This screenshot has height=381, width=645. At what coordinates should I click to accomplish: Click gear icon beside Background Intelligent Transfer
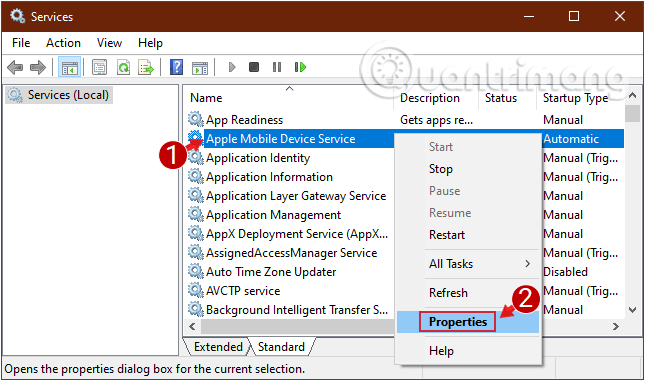pos(196,309)
